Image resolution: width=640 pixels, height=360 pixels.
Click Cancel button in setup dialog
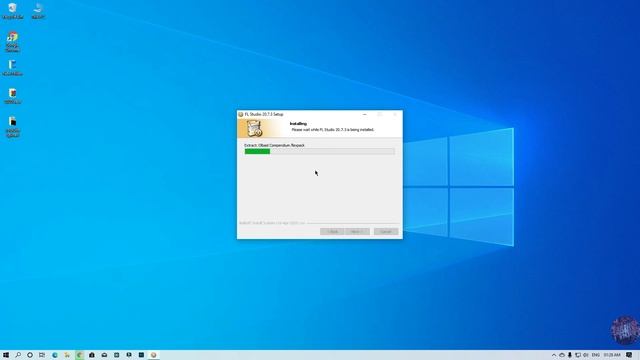pyautogui.click(x=386, y=231)
